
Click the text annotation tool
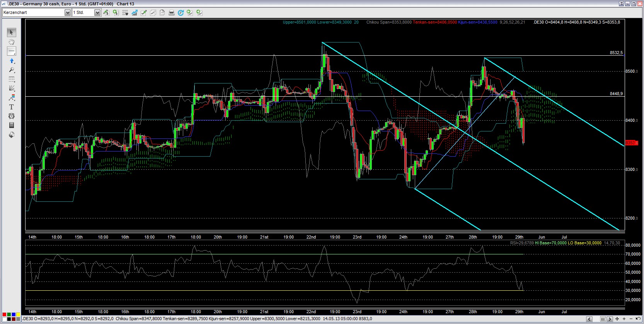12,107
